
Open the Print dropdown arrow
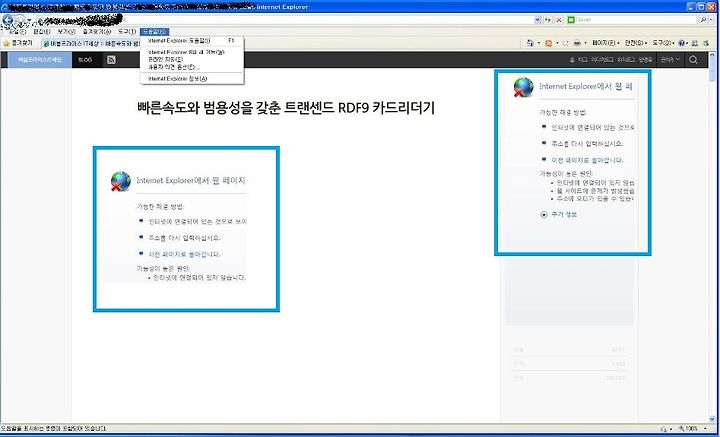click(585, 43)
